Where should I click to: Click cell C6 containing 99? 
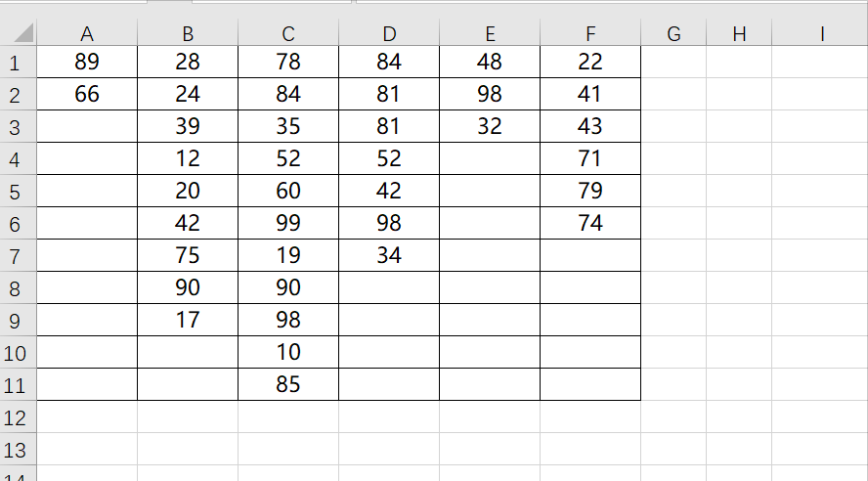pyautogui.click(x=288, y=223)
